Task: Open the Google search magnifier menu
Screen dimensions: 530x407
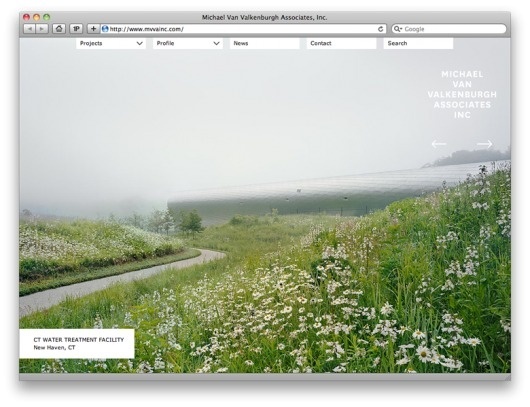Action: [398, 29]
